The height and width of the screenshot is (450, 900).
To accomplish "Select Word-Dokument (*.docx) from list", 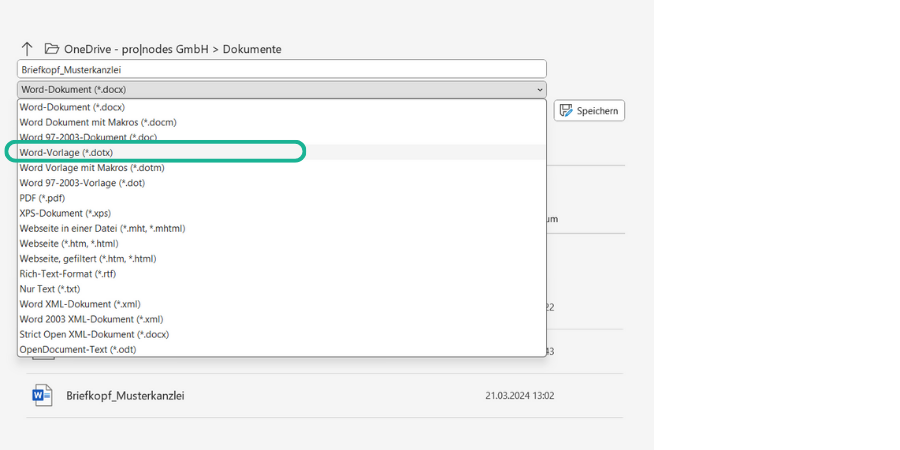I will 72,107.
